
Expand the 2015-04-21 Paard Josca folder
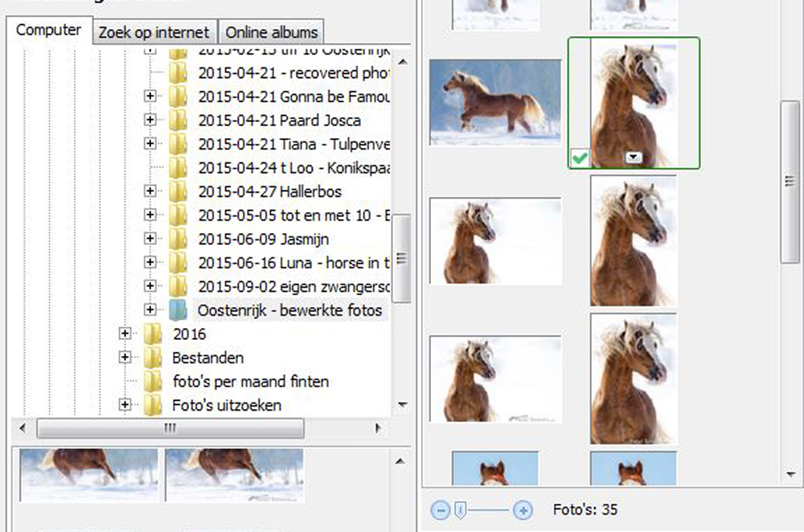150,121
